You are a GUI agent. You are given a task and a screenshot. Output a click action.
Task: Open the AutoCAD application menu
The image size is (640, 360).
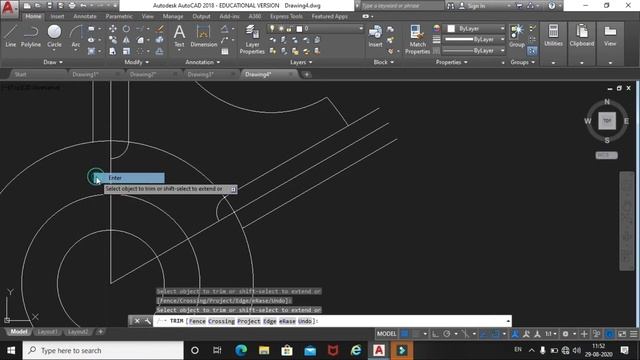click(x=9, y=8)
